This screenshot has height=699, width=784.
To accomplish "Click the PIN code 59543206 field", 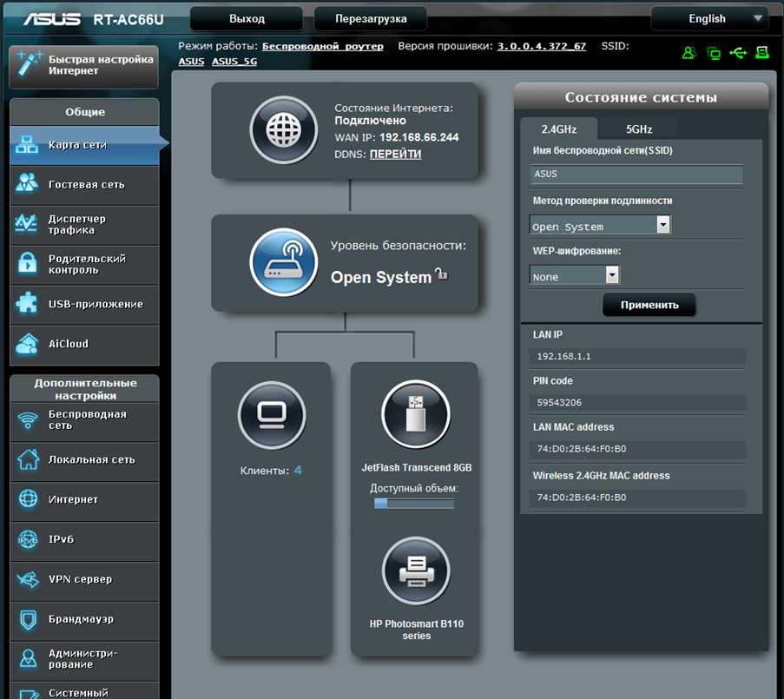I will tap(637, 403).
